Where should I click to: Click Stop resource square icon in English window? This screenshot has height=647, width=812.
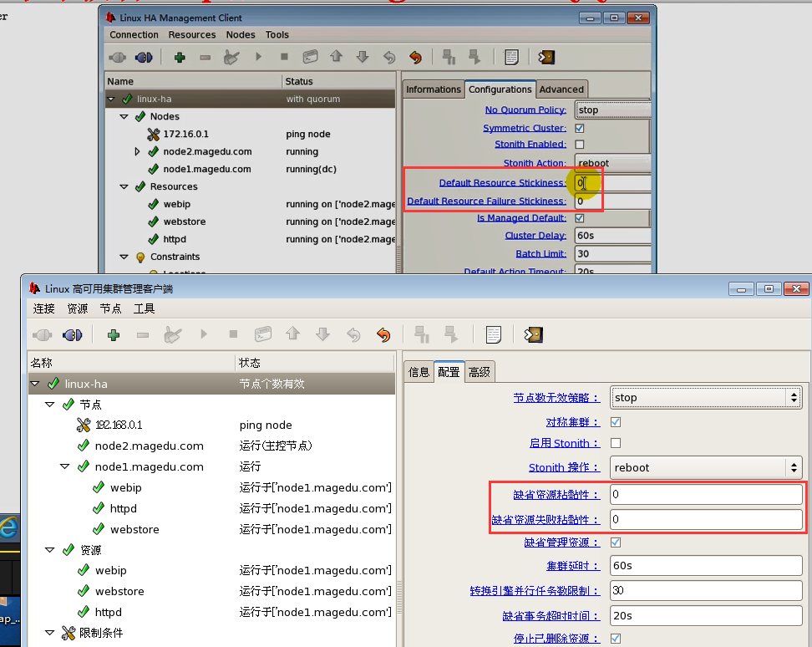[x=284, y=57]
